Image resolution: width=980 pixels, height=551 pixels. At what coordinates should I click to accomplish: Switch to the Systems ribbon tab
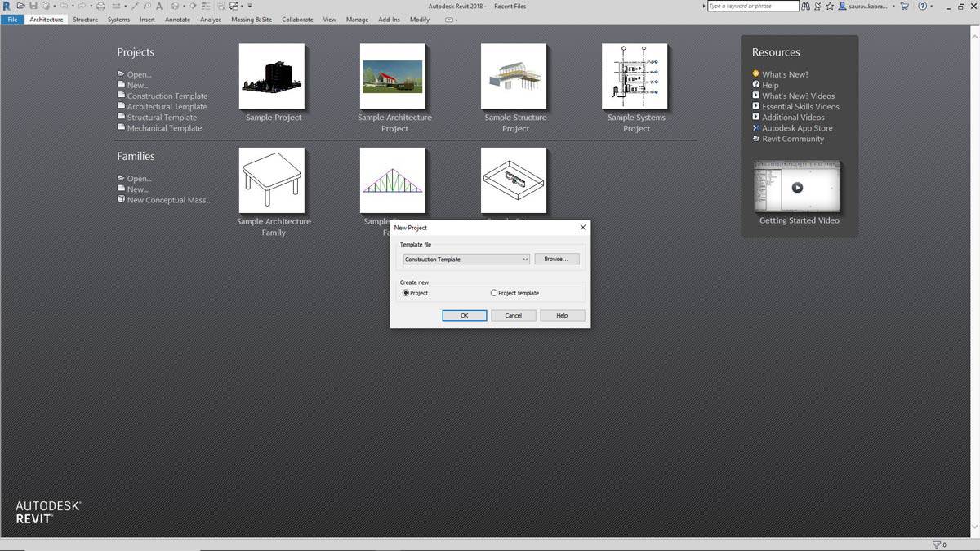(118, 20)
